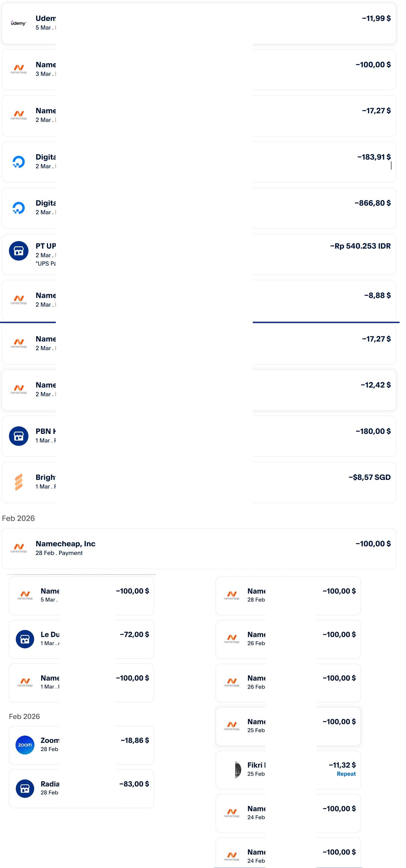Click DigitalOcean icon of the −866,80 $ transaction
The width and height of the screenshot is (406, 868).
18,208
